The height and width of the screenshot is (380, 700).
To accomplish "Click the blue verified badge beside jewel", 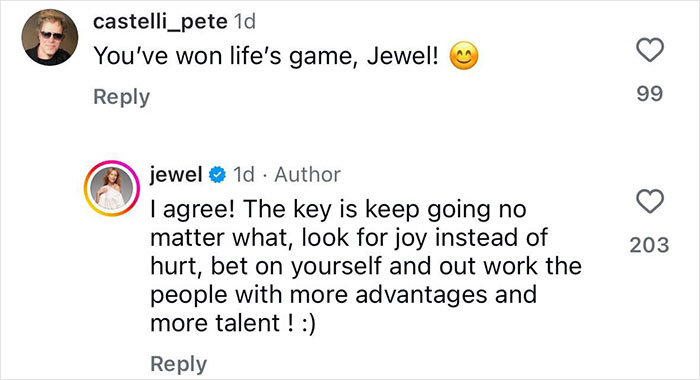I will point(217,175).
